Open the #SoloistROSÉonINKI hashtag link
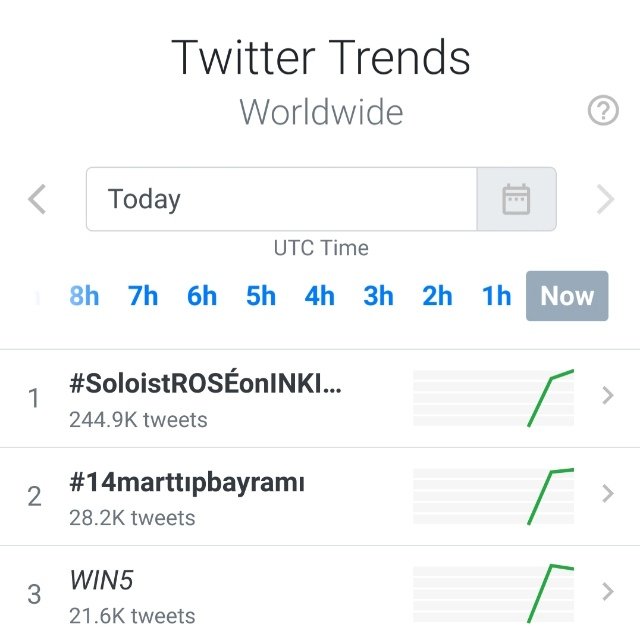 [205, 384]
